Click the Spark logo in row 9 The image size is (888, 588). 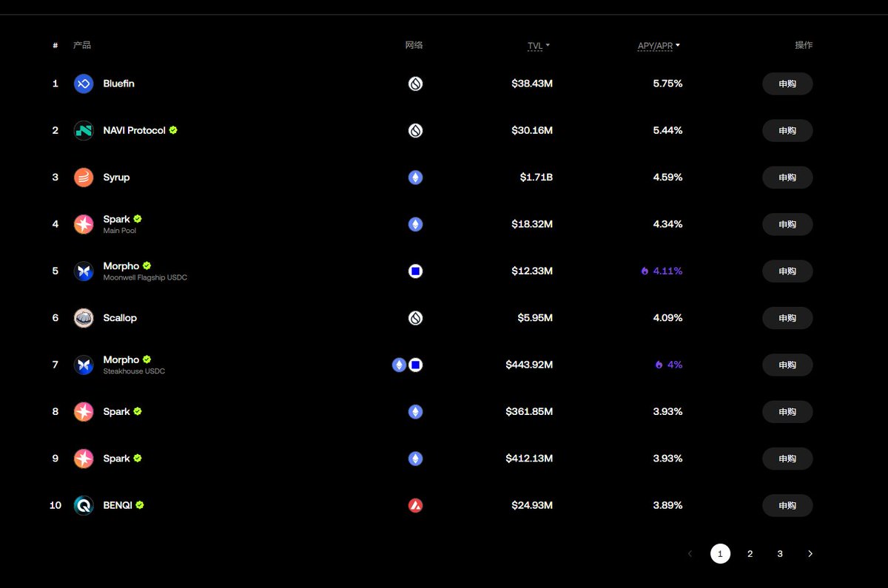coord(84,459)
